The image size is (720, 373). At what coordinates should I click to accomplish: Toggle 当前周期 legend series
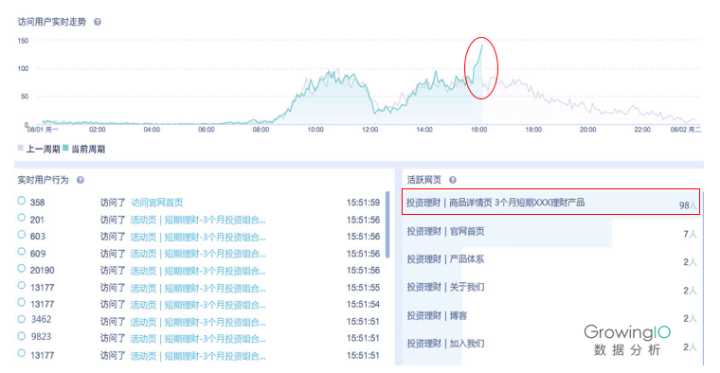84,149
